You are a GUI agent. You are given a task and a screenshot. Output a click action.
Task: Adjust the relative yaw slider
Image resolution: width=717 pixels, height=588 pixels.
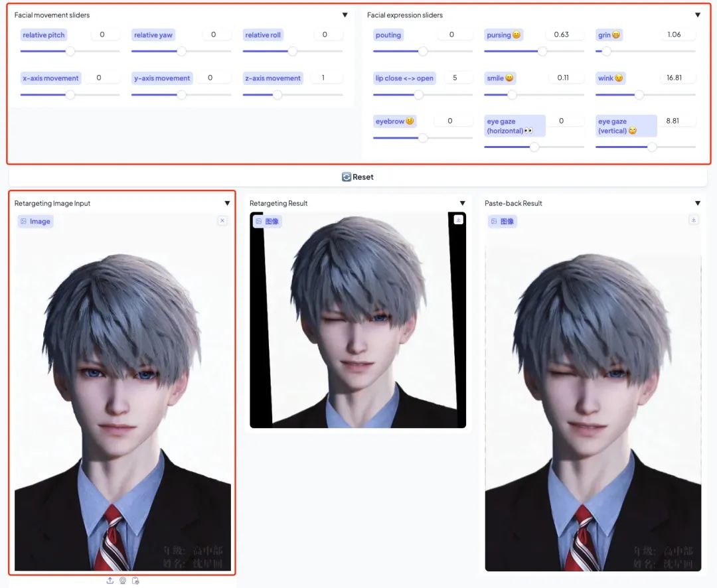tap(181, 51)
